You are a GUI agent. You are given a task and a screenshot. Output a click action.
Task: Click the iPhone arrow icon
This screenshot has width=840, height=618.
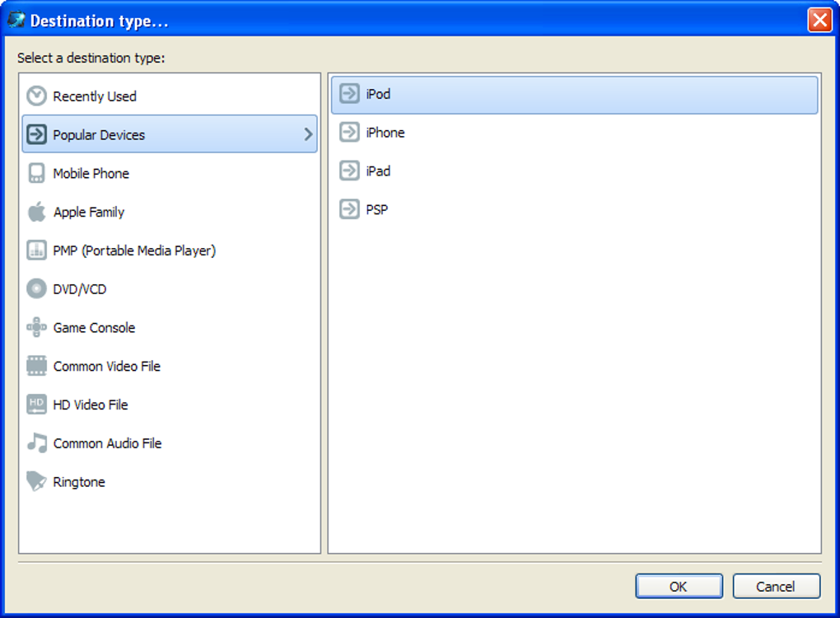(349, 132)
